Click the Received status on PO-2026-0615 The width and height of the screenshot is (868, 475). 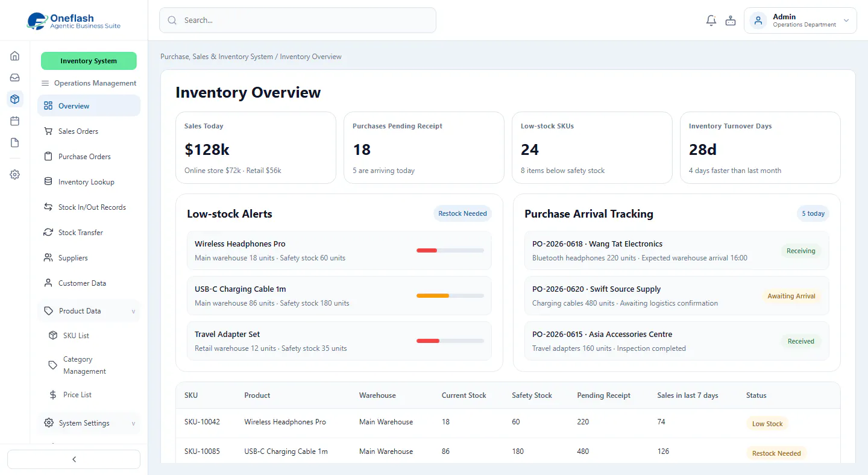(801, 341)
